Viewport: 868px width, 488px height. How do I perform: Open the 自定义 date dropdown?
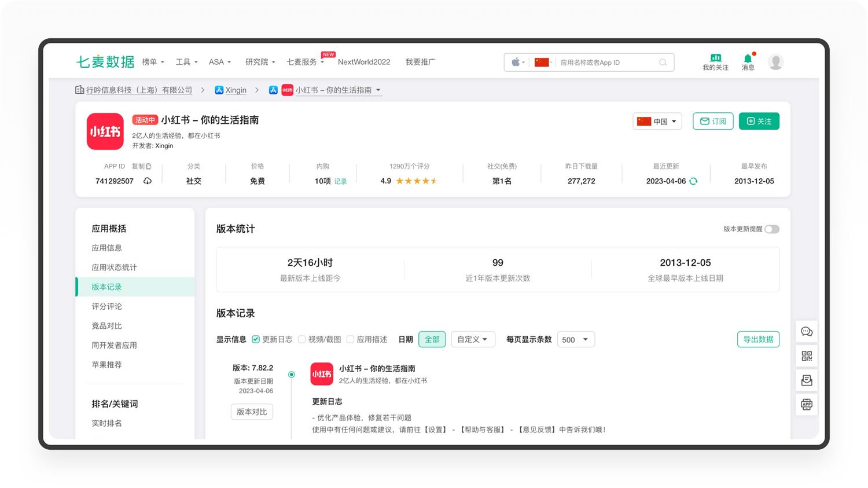click(x=473, y=339)
